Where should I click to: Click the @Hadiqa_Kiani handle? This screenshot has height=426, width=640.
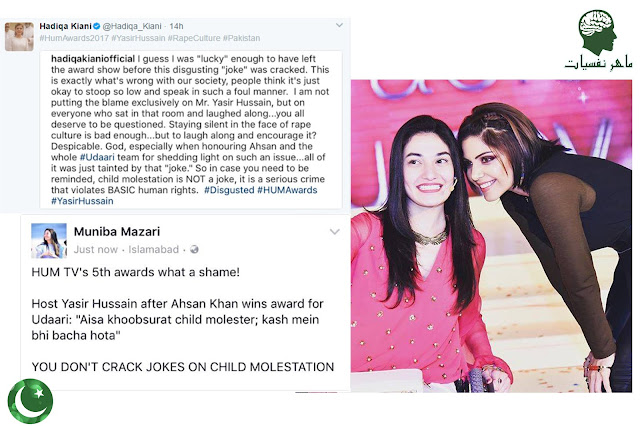(x=132, y=26)
